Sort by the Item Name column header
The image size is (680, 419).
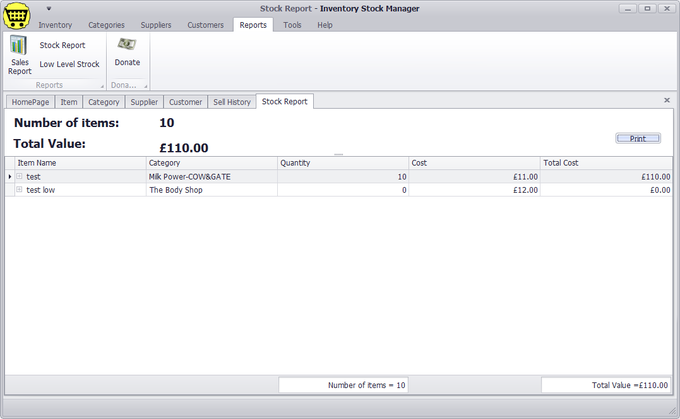80,163
